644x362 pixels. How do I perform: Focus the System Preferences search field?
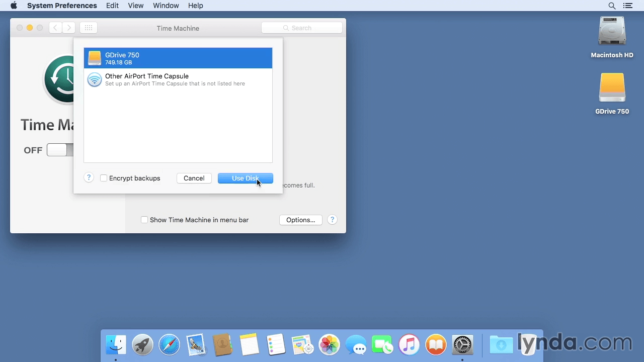302,28
